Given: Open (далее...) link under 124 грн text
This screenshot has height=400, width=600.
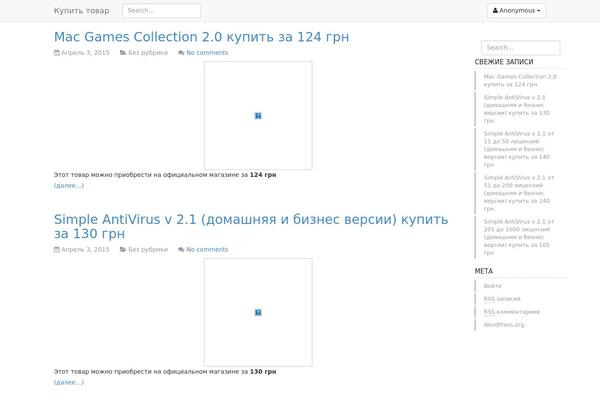Looking at the screenshot, I should point(69,185).
